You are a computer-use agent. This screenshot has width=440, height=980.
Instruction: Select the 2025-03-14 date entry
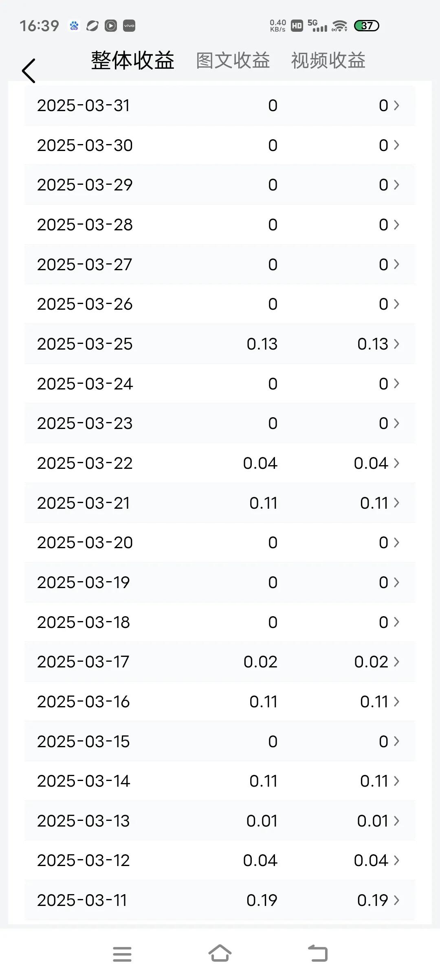[x=83, y=781]
